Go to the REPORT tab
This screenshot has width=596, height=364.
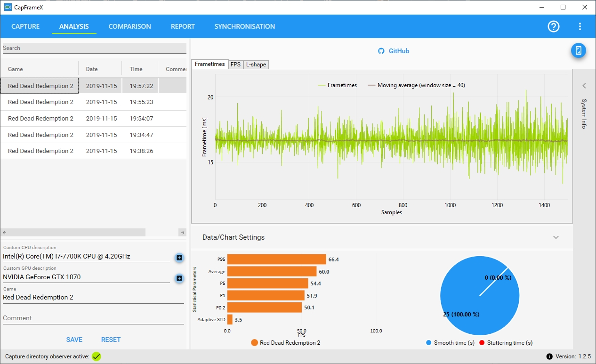click(183, 26)
